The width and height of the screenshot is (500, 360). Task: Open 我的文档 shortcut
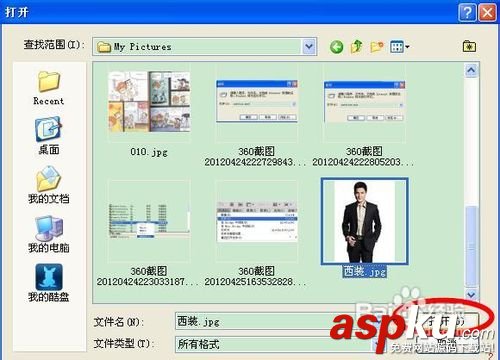49,185
